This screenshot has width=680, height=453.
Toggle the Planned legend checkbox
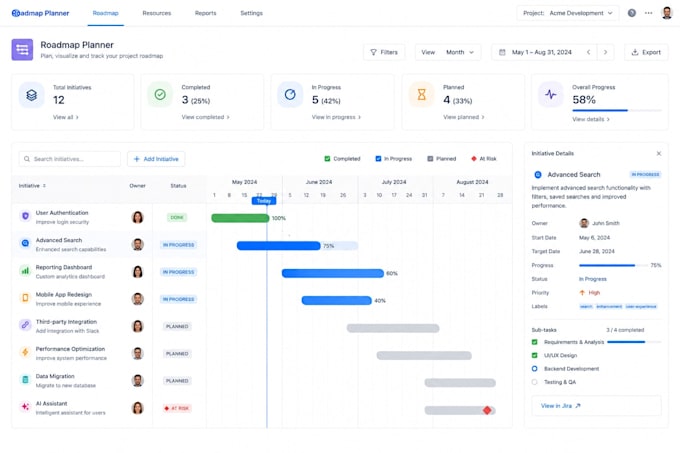430,159
